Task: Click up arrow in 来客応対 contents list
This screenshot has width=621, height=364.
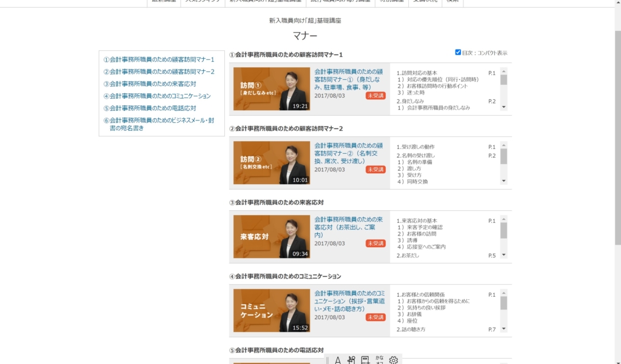Action: pyautogui.click(x=504, y=219)
